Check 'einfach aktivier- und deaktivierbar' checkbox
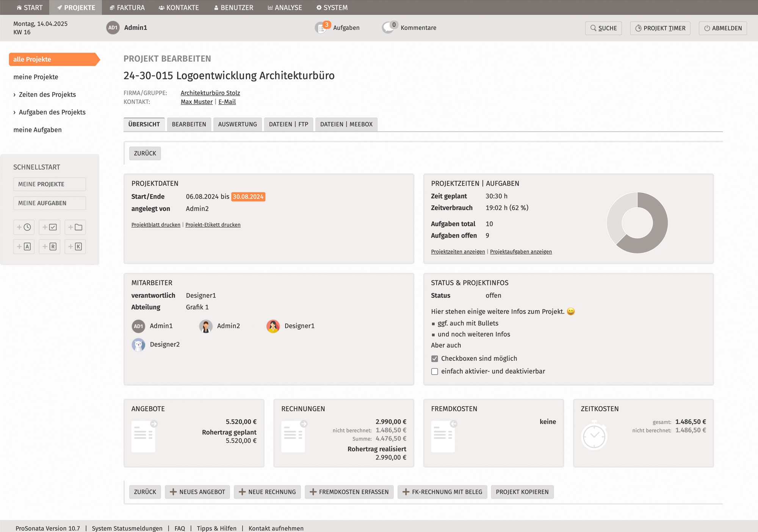 (x=435, y=371)
